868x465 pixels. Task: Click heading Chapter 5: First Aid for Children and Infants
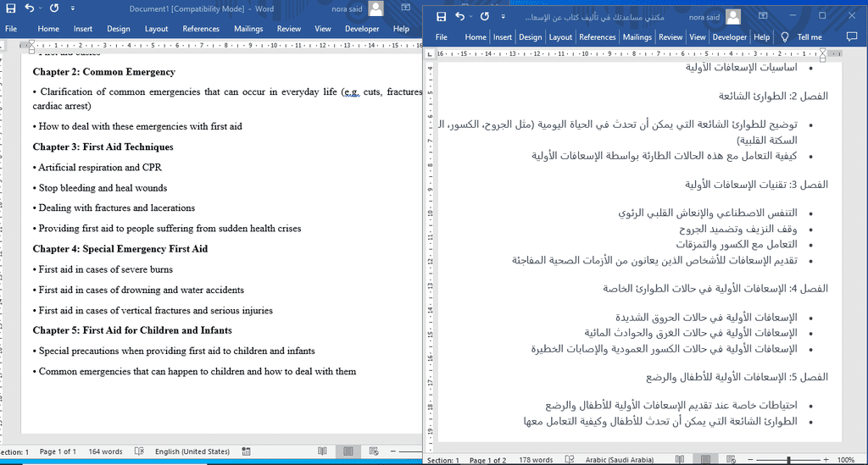[x=132, y=330]
